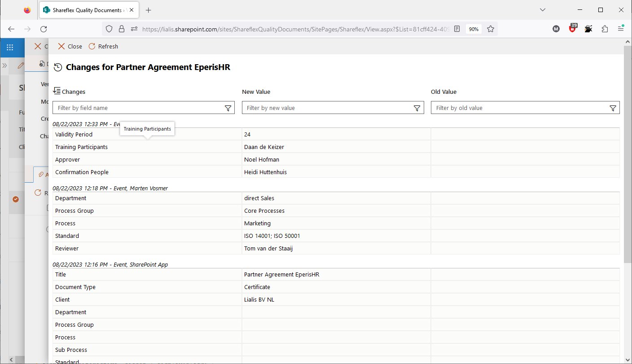Click the 12:18 PM Marten Vosmer event header
The height and width of the screenshot is (364, 632).
[110, 188]
